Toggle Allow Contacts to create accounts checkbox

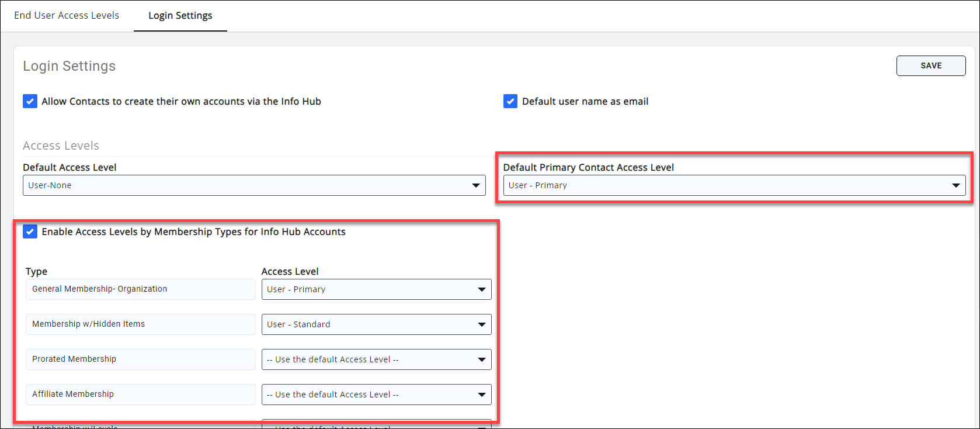point(30,101)
